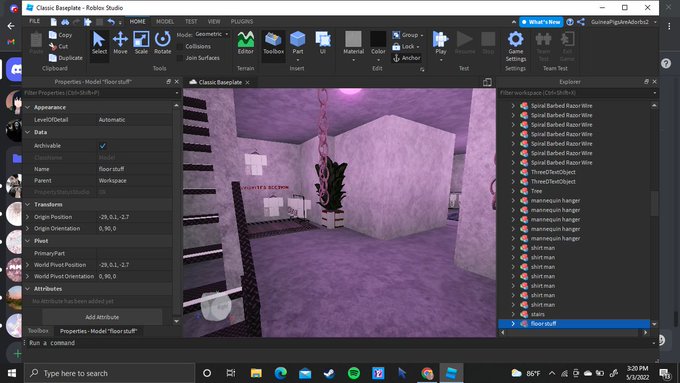Expand the World Pivot Orientation property
Image resolution: width=680 pixels, height=383 pixels.
[x=28, y=276]
